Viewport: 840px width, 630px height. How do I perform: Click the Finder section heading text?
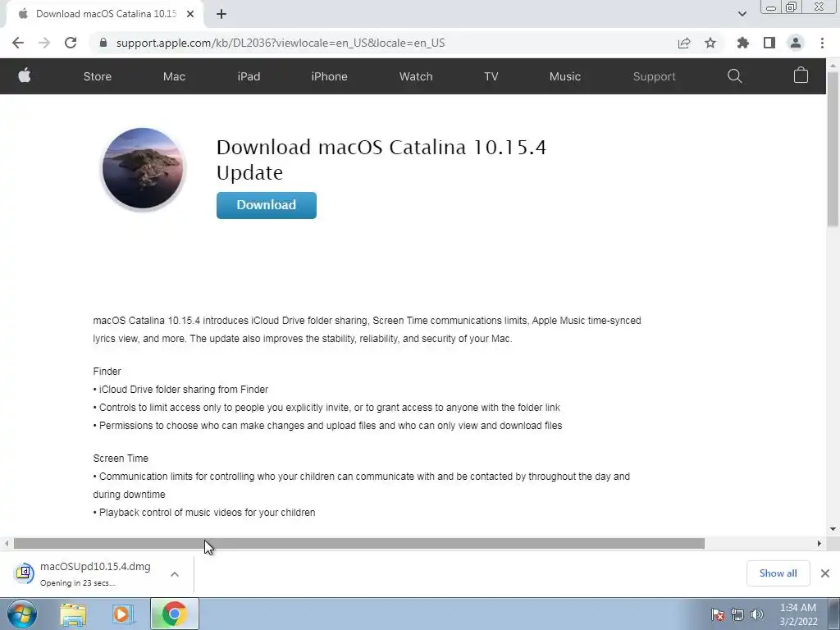[107, 372]
